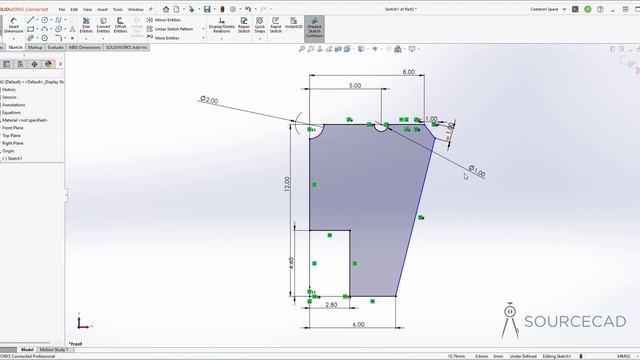The image size is (640, 360).
Task: Switch to the MBD Dimensions tab
Action: click(84, 47)
